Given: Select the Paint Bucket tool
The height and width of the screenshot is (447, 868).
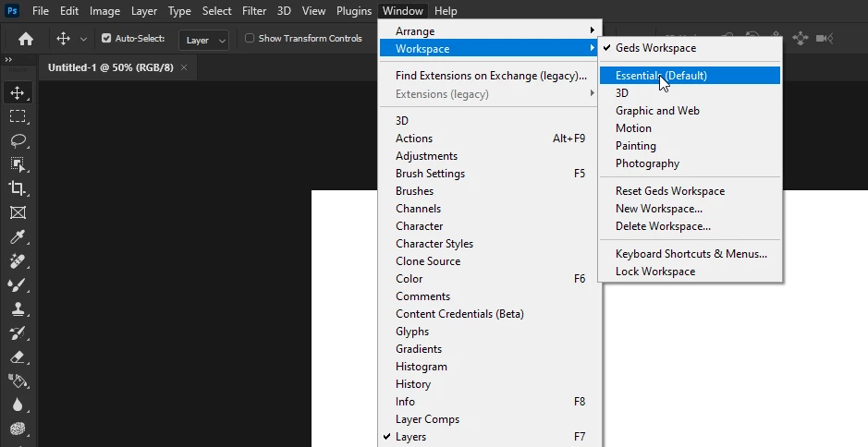Looking at the screenshot, I should tap(18, 381).
